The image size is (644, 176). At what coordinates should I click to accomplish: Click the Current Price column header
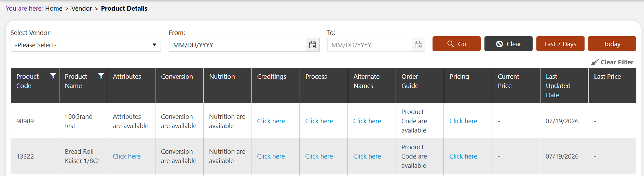[516, 85]
